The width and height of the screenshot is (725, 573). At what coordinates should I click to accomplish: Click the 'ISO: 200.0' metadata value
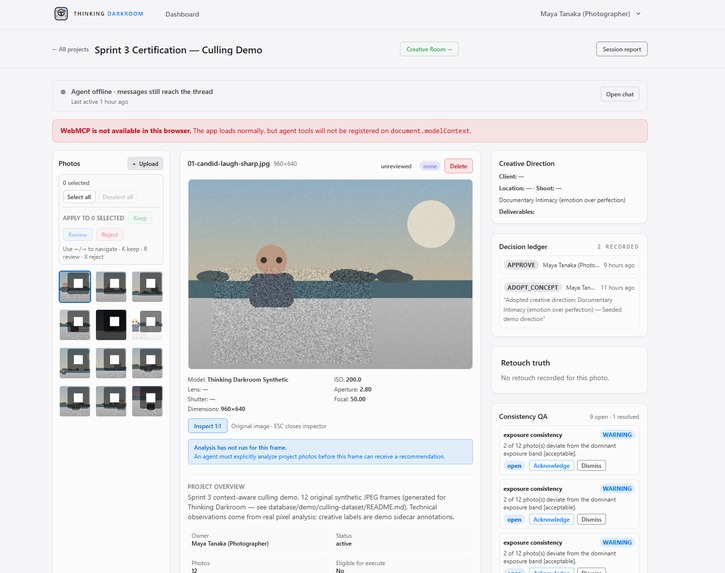point(348,379)
